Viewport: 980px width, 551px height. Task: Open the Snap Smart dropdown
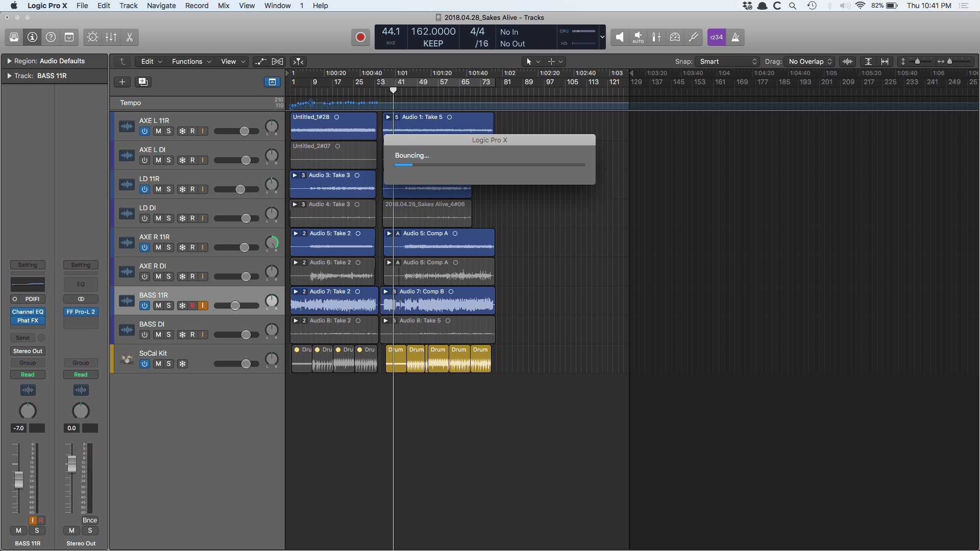point(727,62)
